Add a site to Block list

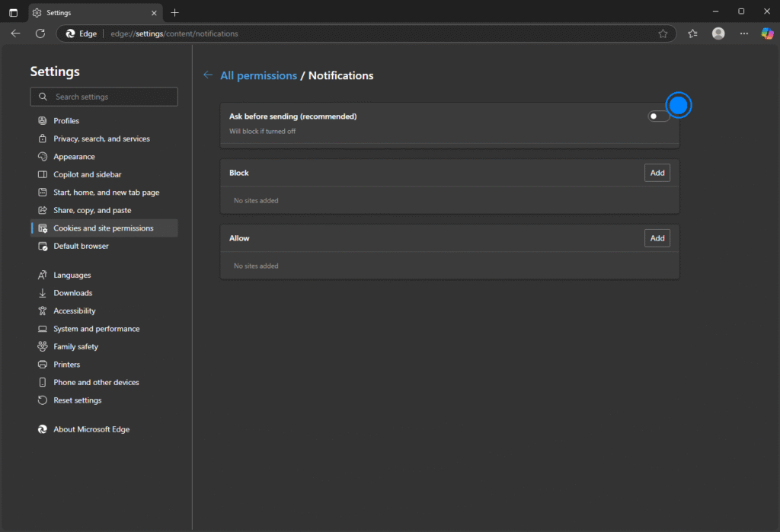point(657,173)
